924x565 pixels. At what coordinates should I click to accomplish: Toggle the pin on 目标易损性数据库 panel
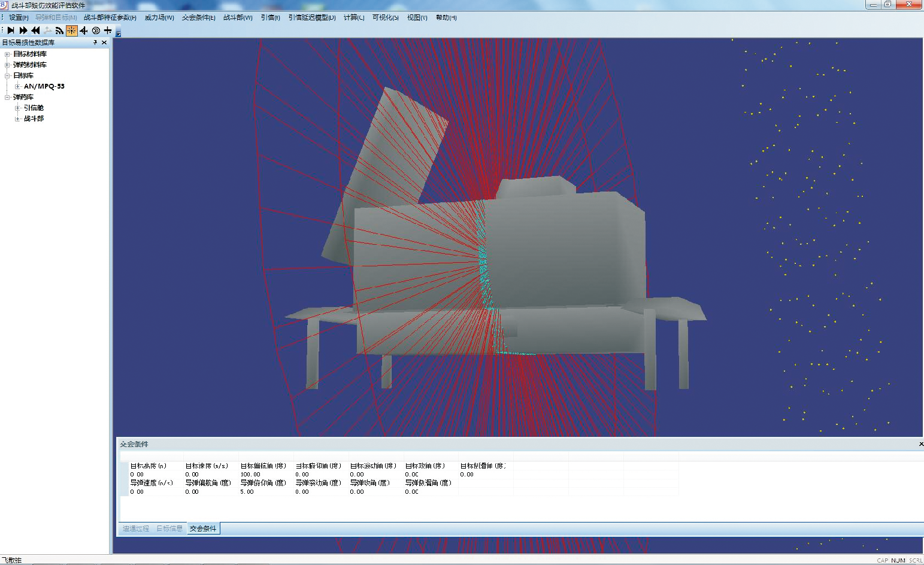95,42
